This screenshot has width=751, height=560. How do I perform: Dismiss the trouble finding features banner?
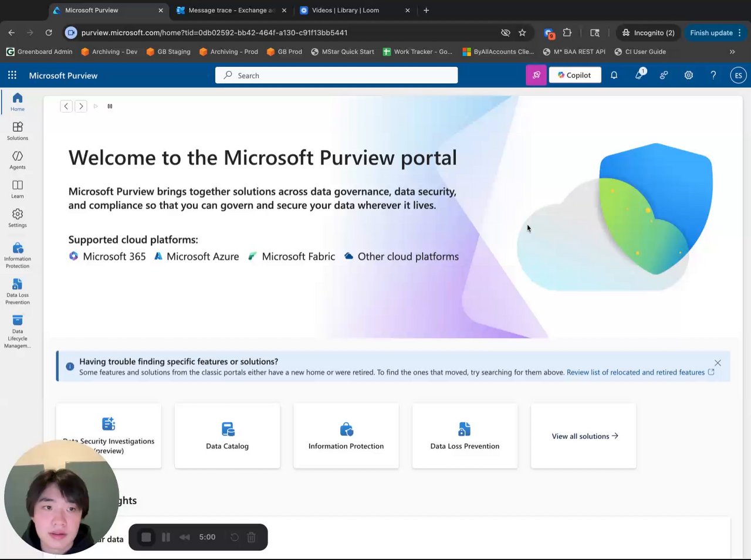[718, 363]
